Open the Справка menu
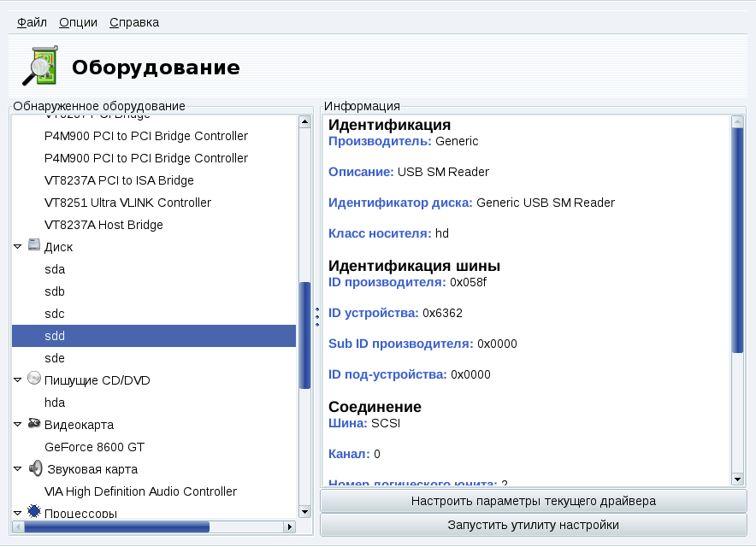Image resolution: width=756 pixels, height=547 pixels. point(133,22)
